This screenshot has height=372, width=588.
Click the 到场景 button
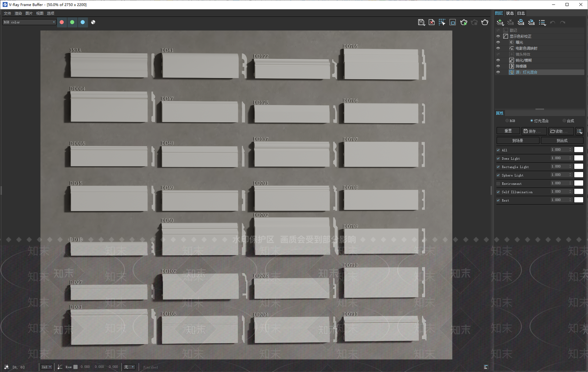tap(518, 140)
